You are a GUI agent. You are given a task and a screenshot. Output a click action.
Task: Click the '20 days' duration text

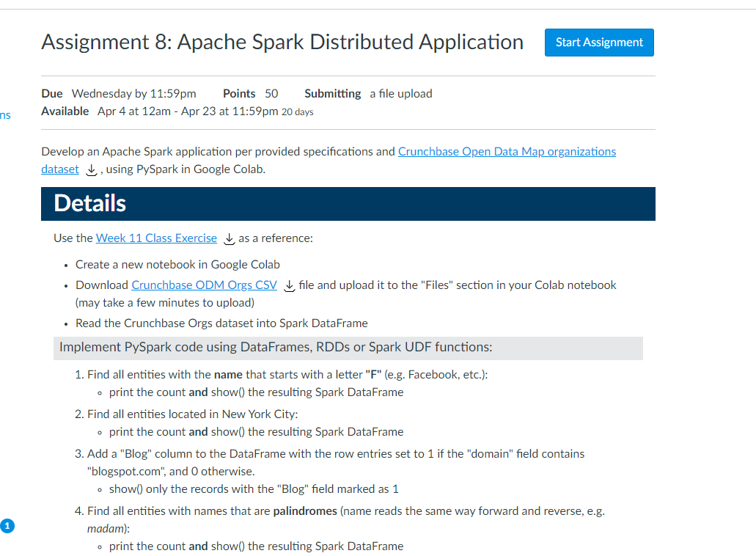[x=298, y=112]
